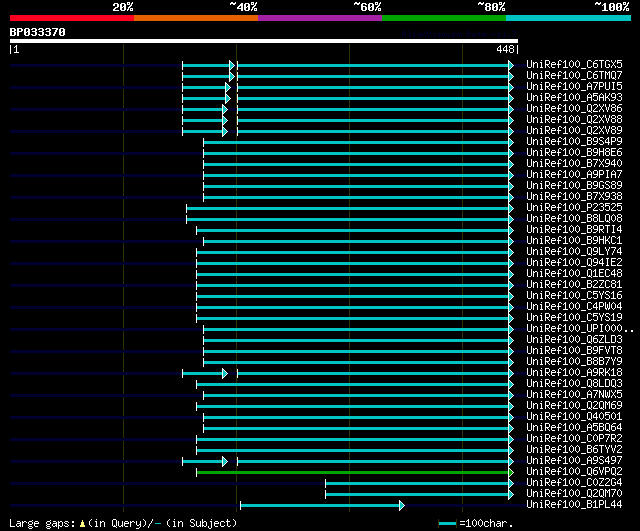Select the UniRef100_A7NWX5 label

pos(574,395)
